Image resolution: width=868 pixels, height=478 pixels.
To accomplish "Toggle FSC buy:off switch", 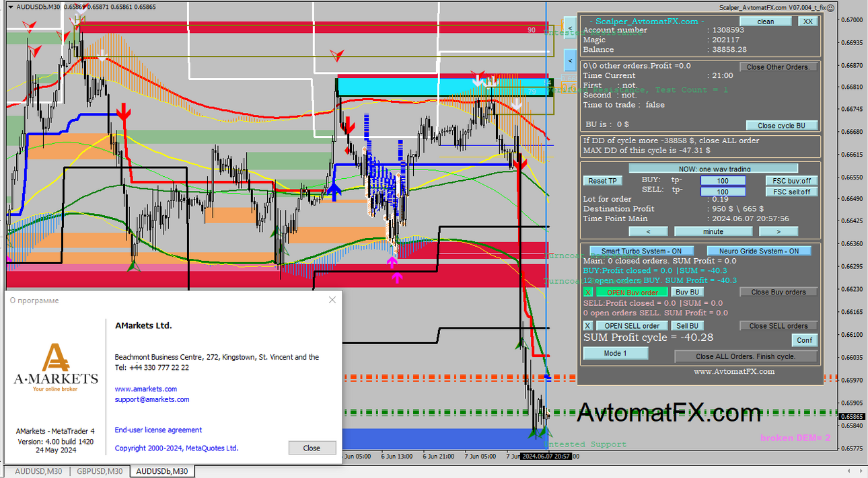I will tap(791, 181).
